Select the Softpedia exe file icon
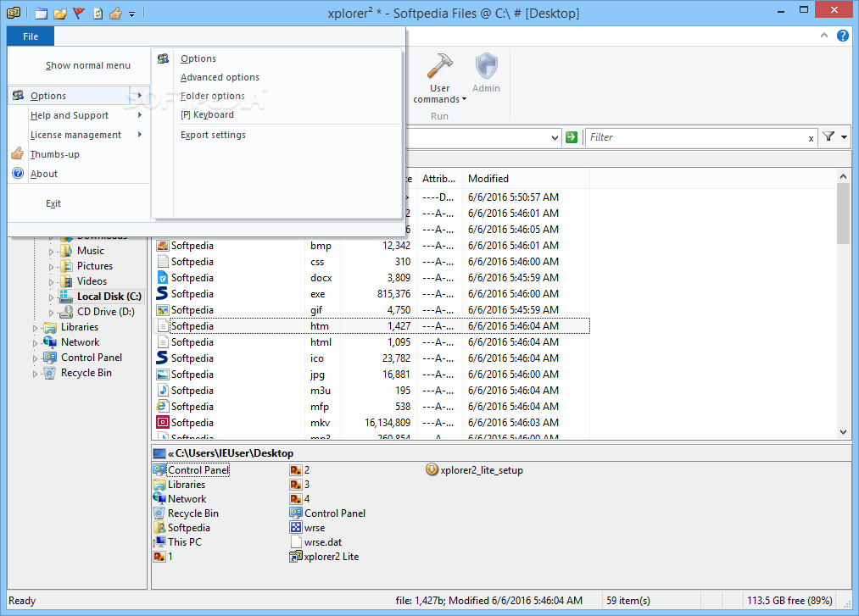859x616 pixels. [162, 293]
